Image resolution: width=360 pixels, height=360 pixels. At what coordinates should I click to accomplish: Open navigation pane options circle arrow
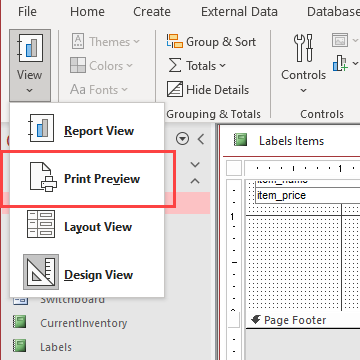pyautogui.click(x=182, y=139)
